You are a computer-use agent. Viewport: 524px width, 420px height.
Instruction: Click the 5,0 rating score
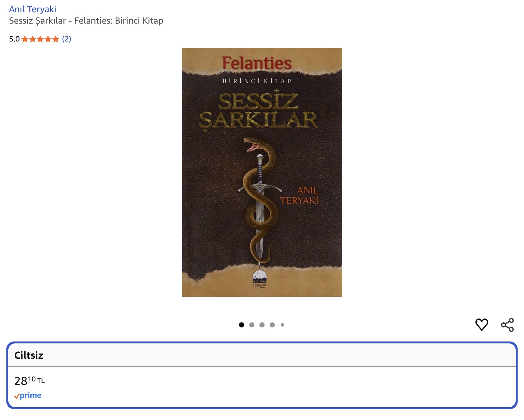tap(14, 39)
